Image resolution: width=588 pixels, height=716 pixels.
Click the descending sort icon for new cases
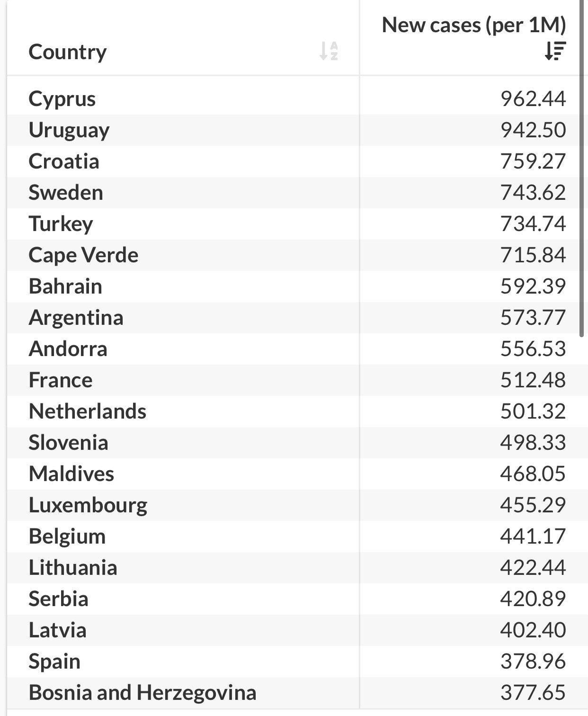click(x=555, y=51)
